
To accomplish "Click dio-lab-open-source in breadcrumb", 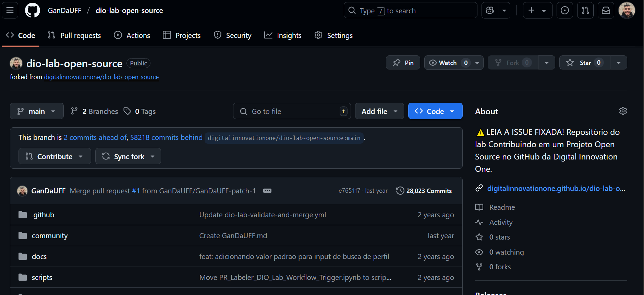I will pos(129,10).
